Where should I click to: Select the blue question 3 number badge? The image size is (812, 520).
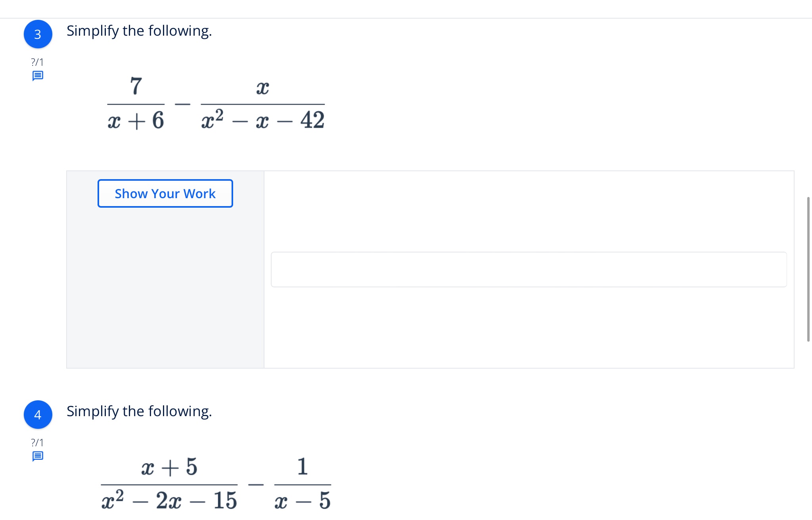point(38,34)
